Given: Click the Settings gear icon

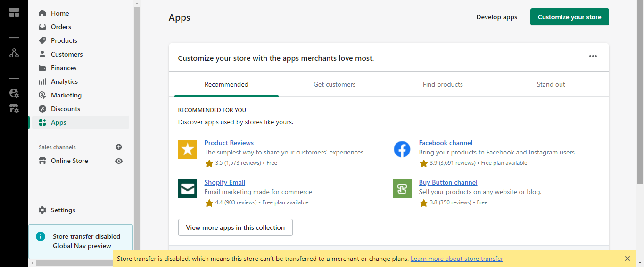Looking at the screenshot, I should [x=42, y=210].
